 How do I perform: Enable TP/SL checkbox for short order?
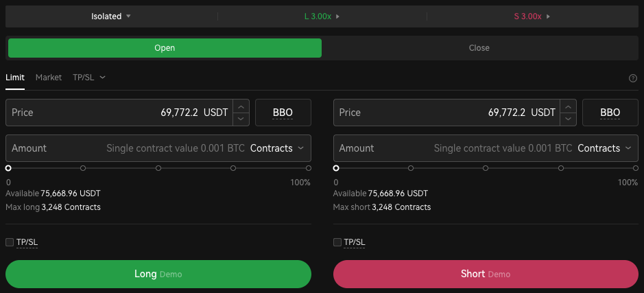[337, 242]
